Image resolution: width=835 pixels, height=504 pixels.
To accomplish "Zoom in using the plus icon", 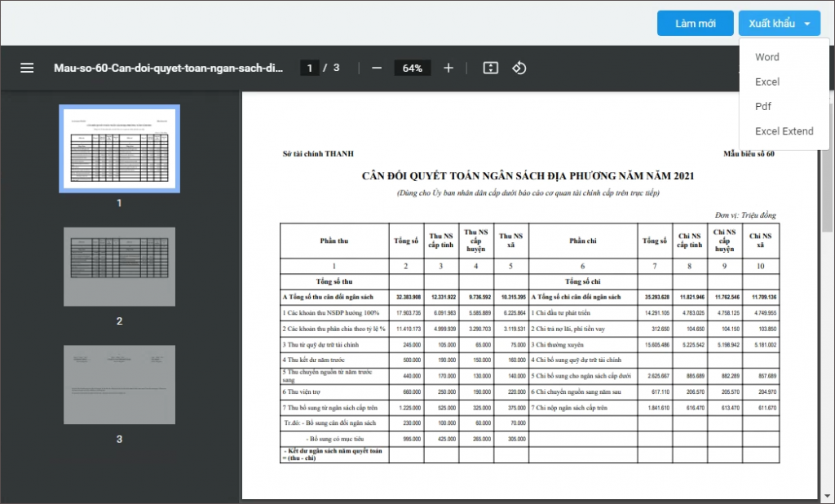I will point(448,68).
